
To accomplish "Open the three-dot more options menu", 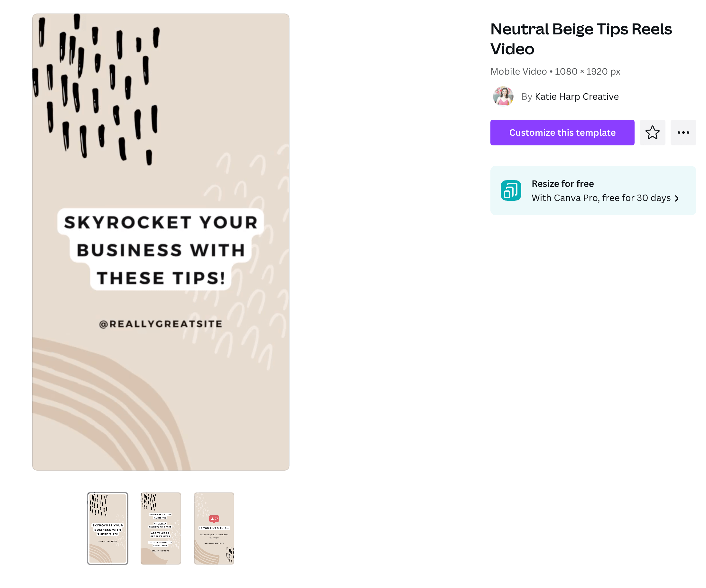I will 683,133.
